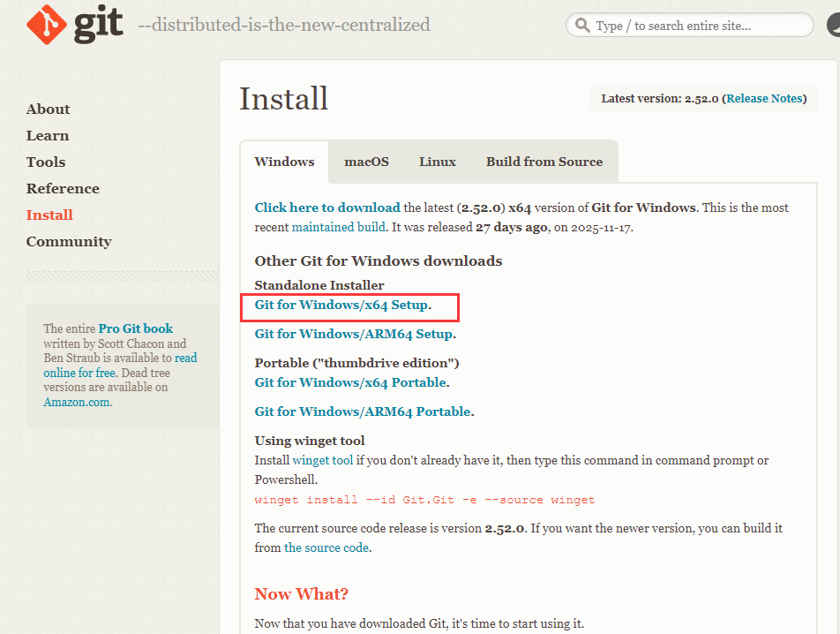Image resolution: width=840 pixels, height=634 pixels.
Task: Open the Pro Git book link
Action: [136, 328]
